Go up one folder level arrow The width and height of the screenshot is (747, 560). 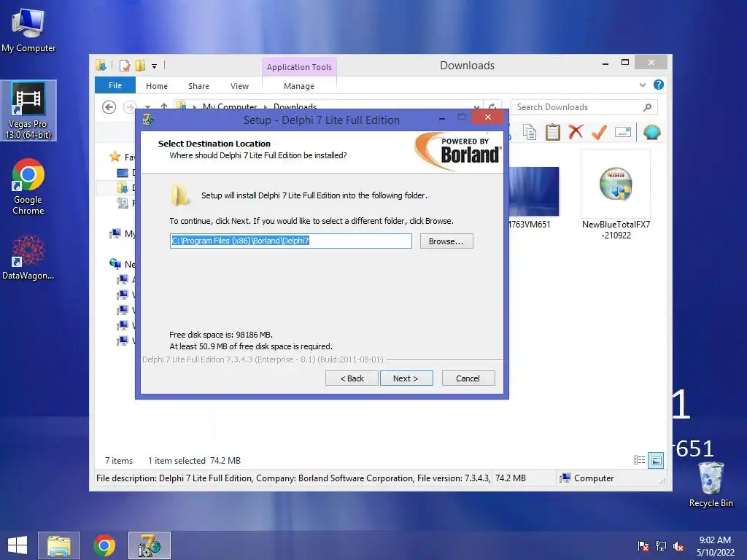click(x=164, y=106)
